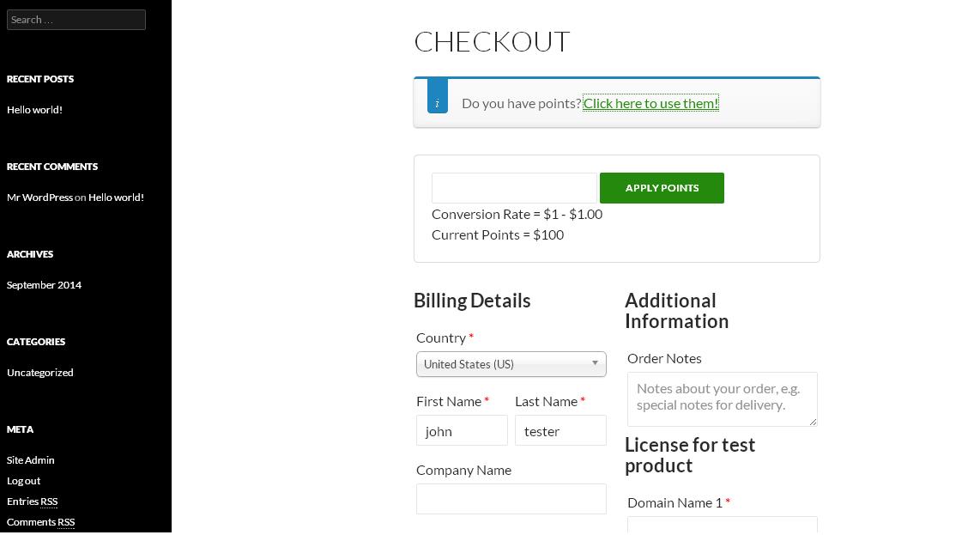Screen dimensions: 980x535
Task: Open the Hello world! recent post
Action: pos(34,110)
